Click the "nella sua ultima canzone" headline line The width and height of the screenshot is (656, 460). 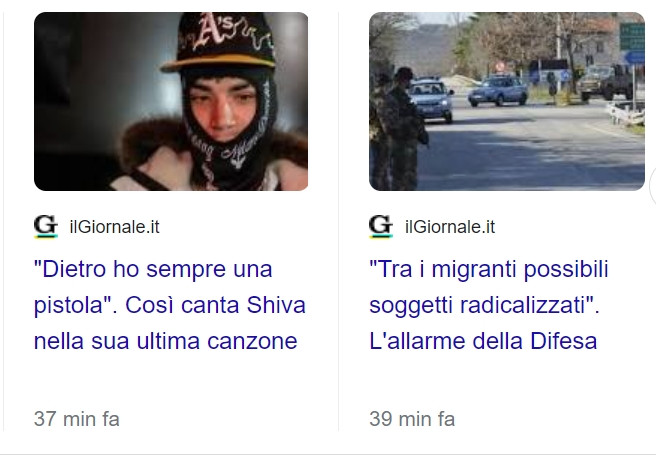(166, 341)
